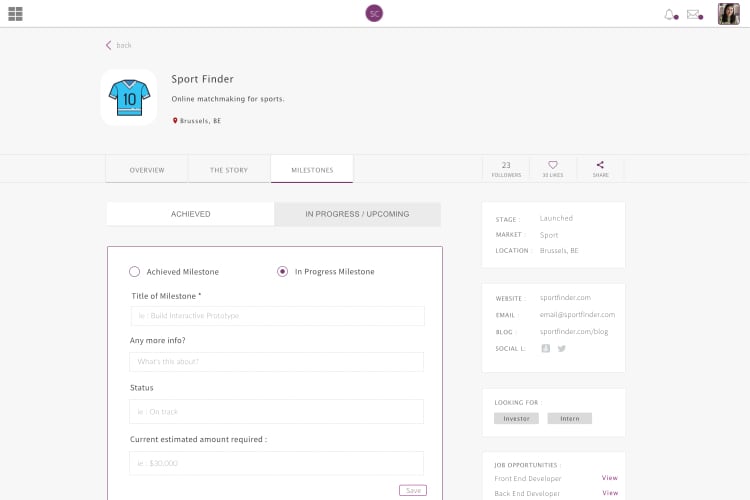Like Sport Finder with heart icon
The height and width of the screenshot is (500, 750).
pos(552,166)
